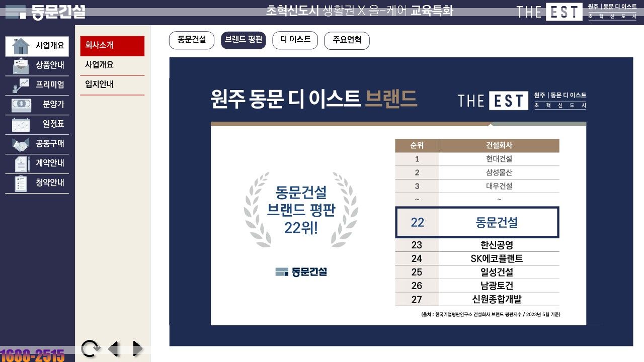Click the 대우건설 table cell
644x362 pixels.
click(x=499, y=186)
